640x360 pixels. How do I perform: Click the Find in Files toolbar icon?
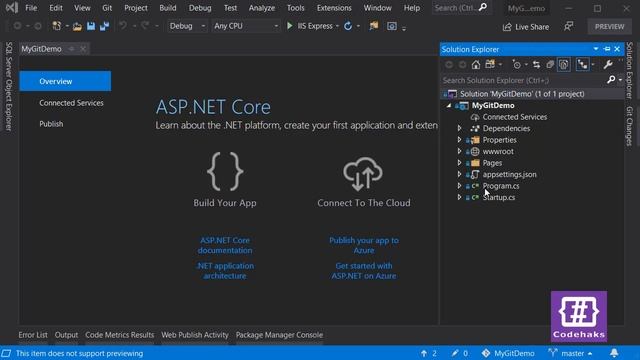pyautogui.click(x=373, y=26)
